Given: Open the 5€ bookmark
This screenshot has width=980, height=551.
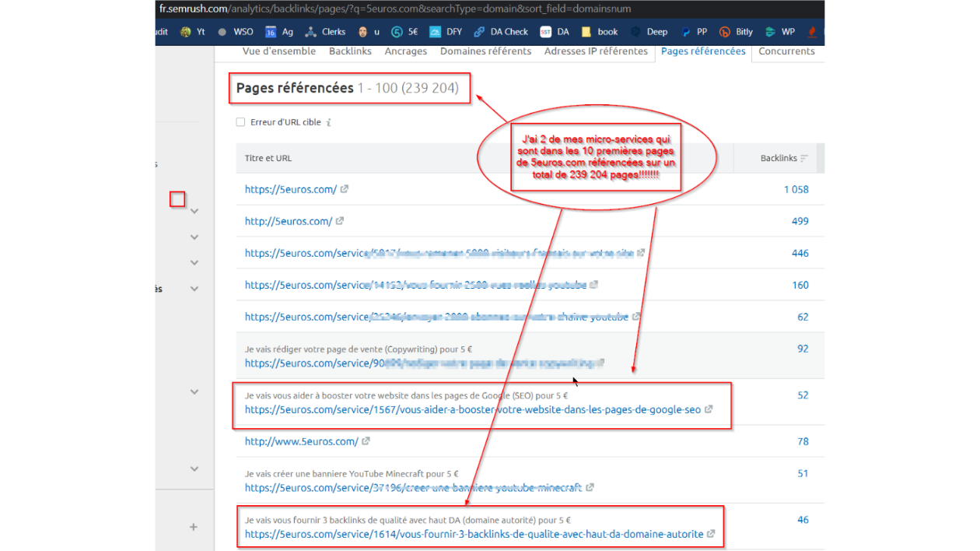Looking at the screenshot, I should (404, 32).
